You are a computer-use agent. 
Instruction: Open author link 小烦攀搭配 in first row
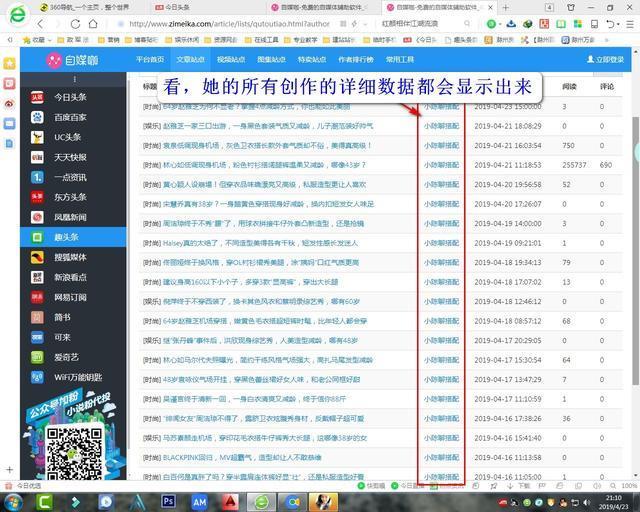441,106
